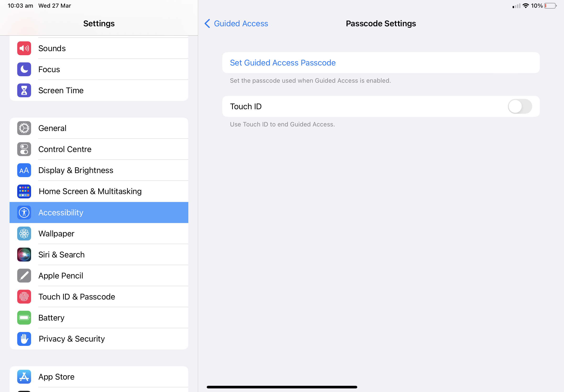Viewport: 564px width, 392px height.
Task: Tap the Display & Brightness AA icon
Action: point(24,170)
